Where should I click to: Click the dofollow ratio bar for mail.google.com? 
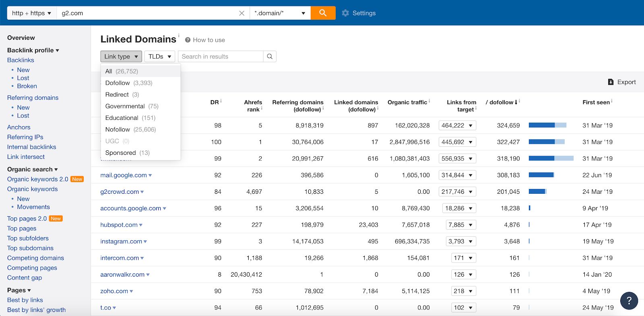point(541,175)
